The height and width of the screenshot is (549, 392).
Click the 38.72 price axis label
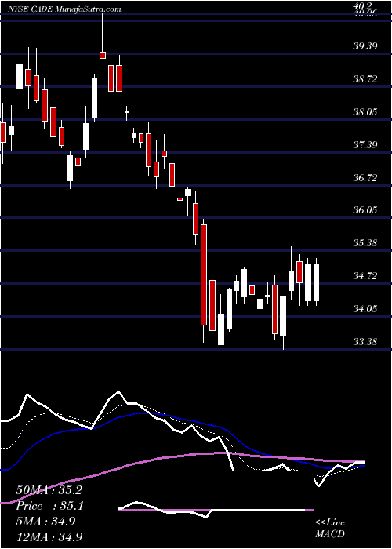coord(365,79)
